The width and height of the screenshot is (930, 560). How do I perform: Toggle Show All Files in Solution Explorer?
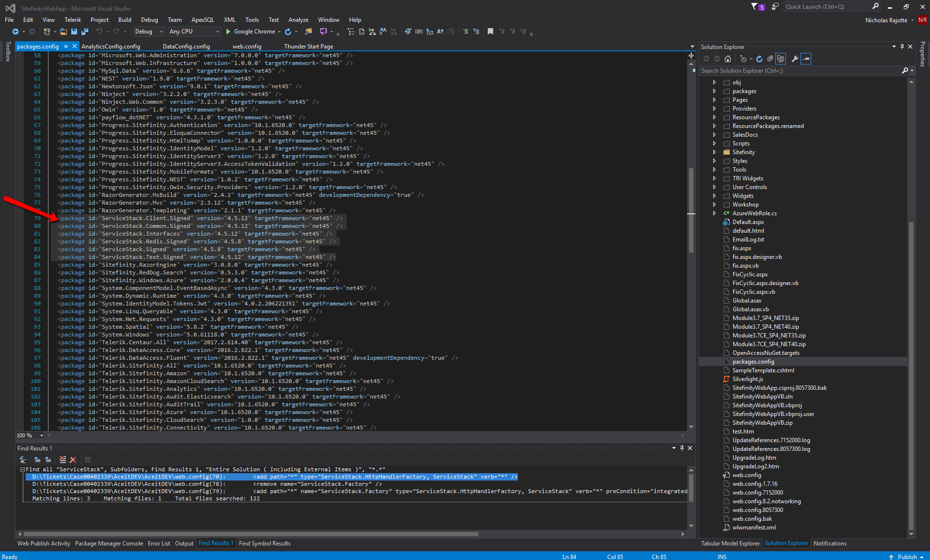pos(781,59)
